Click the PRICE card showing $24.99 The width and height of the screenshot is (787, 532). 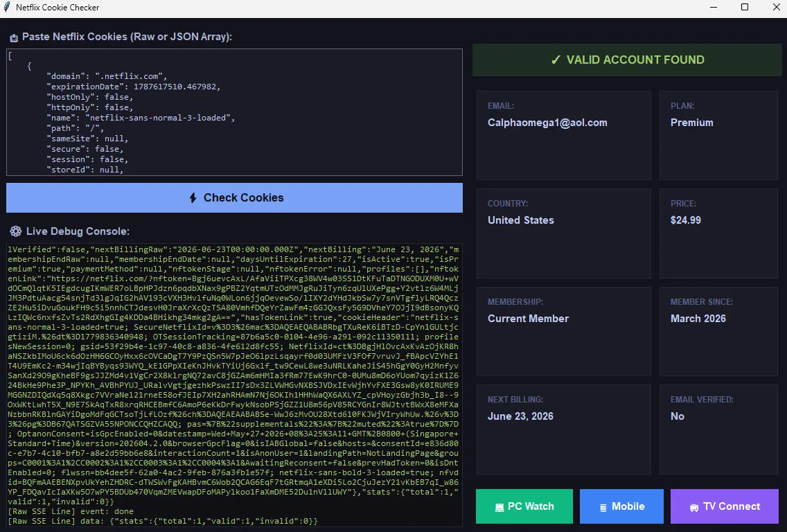click(x=718, y=233)
